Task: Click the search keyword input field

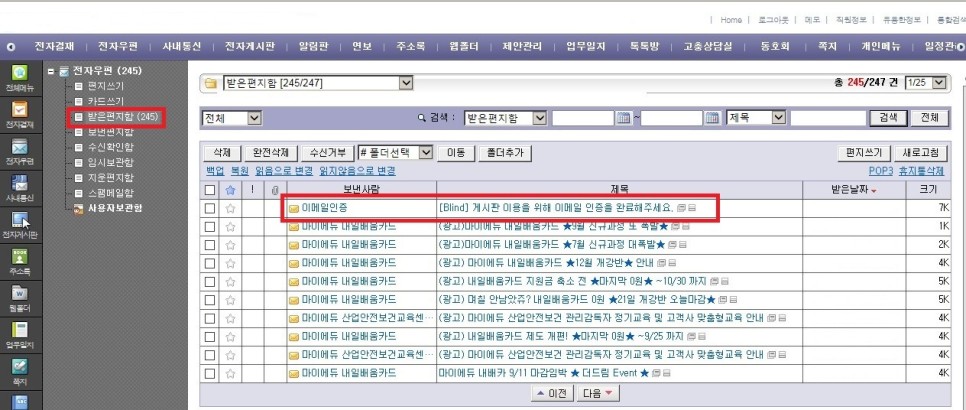Action: point(829,118)
